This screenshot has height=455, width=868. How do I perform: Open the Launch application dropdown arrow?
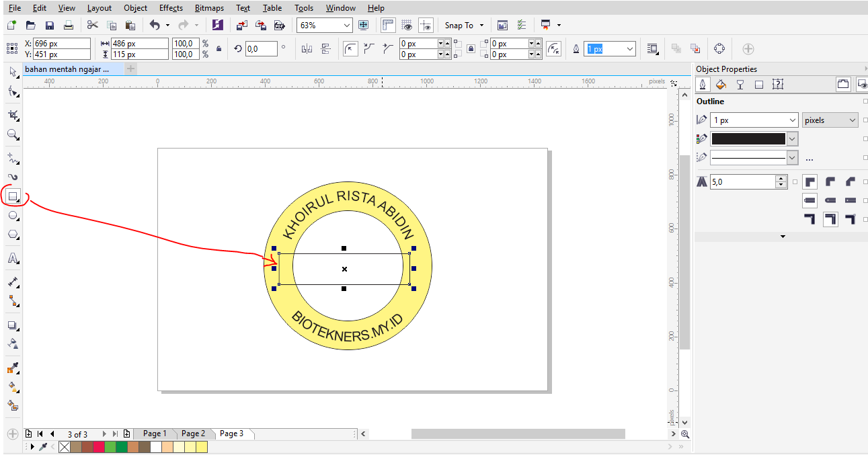click(x=559, y=25)
